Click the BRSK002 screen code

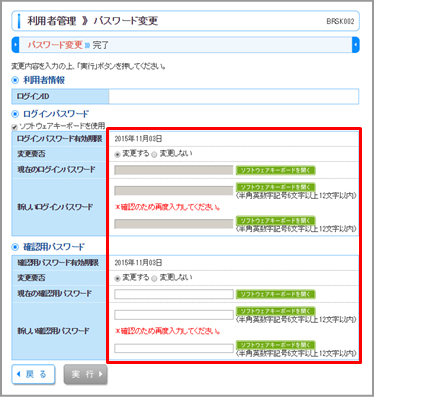tap(340, 21)
